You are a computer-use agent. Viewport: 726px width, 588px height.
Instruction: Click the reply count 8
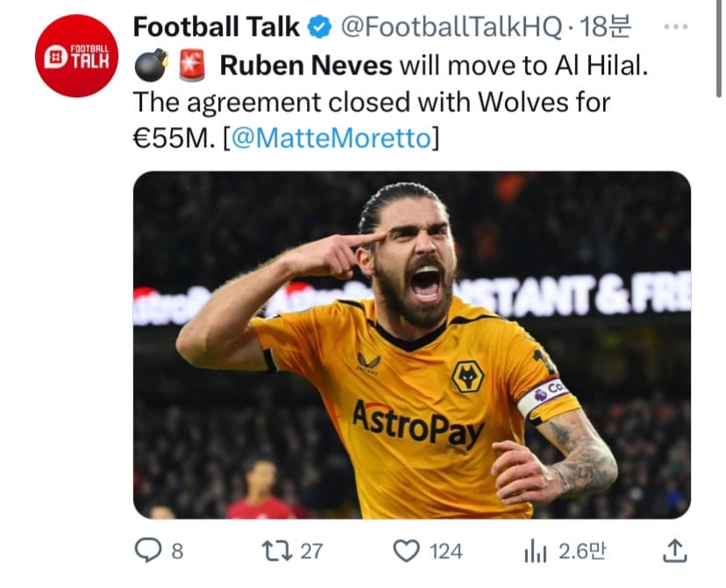coord(177,551)
